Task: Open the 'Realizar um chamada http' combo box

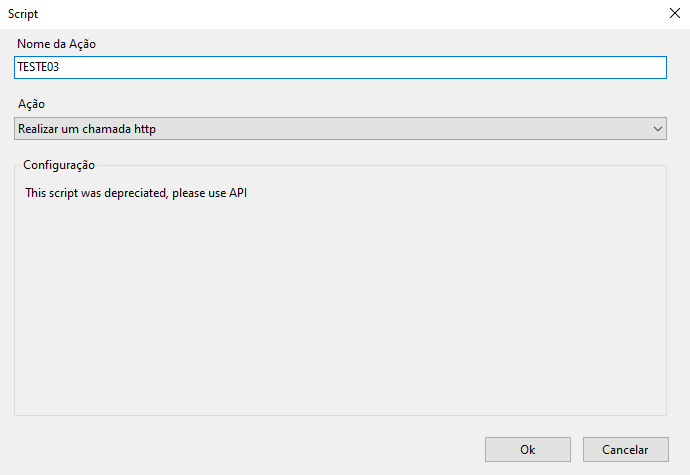Action: click(x=340, y=129)
